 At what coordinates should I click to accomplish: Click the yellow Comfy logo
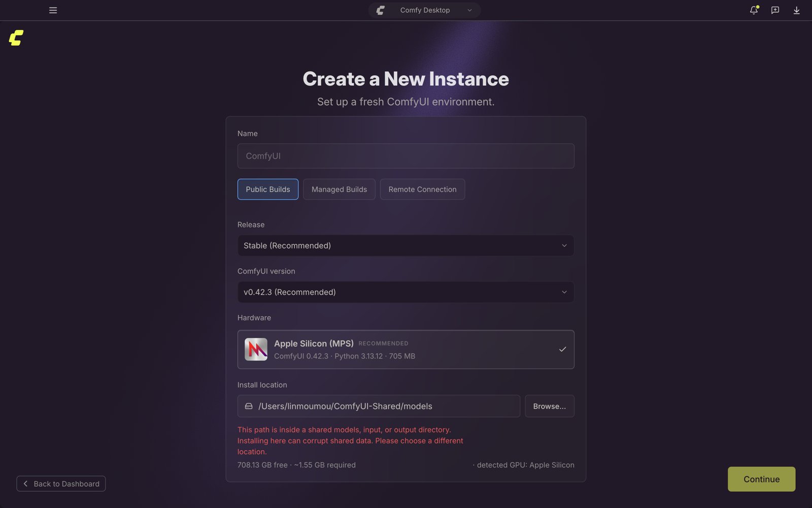16,38
